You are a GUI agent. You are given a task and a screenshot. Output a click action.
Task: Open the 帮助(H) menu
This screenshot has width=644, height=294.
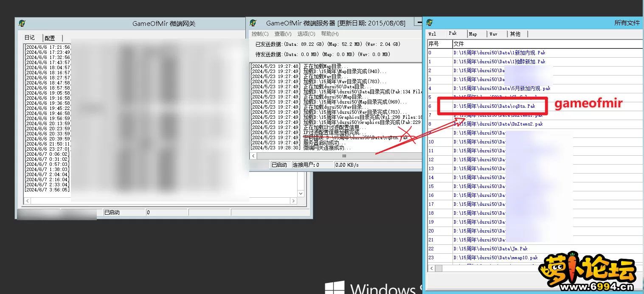coord(330,34)
